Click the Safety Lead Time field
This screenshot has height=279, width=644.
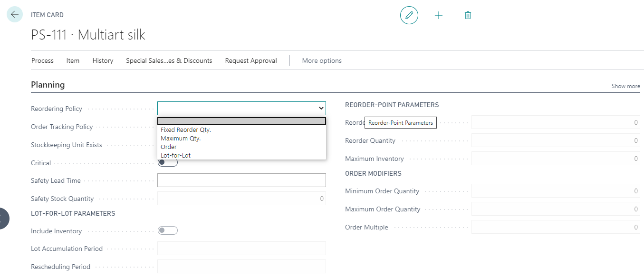click(241, 180)
